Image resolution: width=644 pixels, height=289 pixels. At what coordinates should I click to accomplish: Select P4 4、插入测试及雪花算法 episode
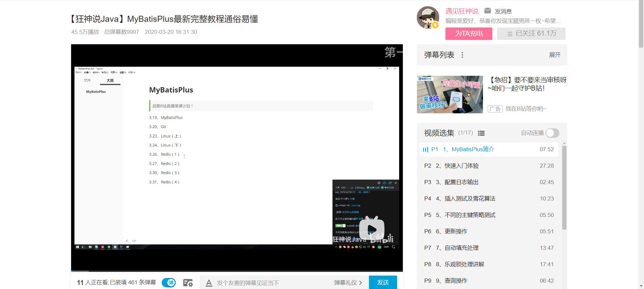pos(489,198)
